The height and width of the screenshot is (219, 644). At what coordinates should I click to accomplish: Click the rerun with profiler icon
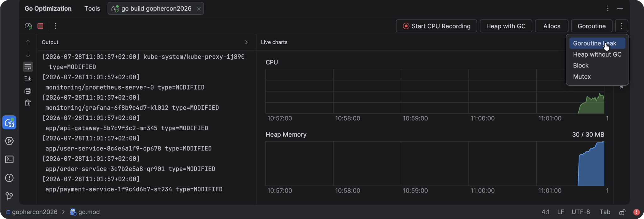[28, 26]
